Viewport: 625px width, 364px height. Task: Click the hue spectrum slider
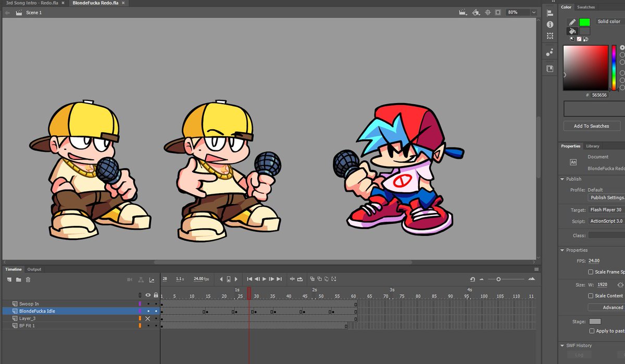click(615, 68)
